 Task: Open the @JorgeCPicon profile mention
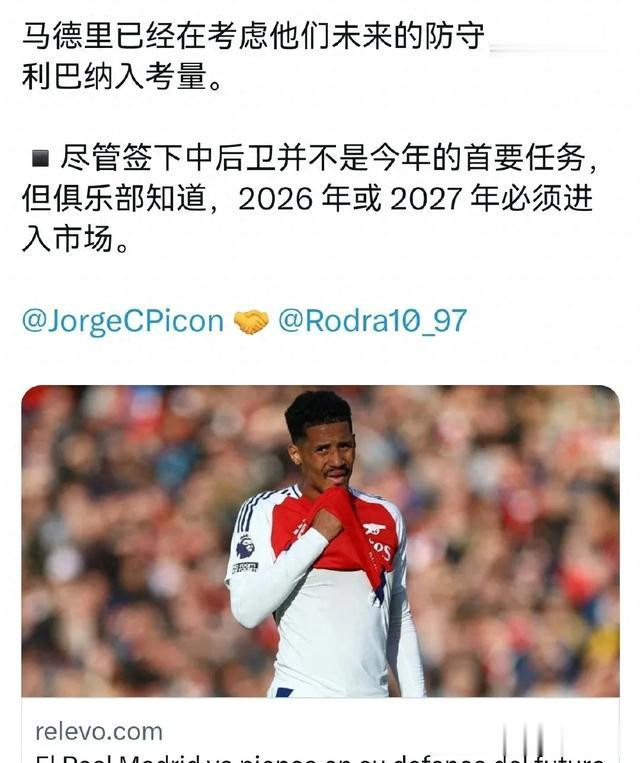123,322
